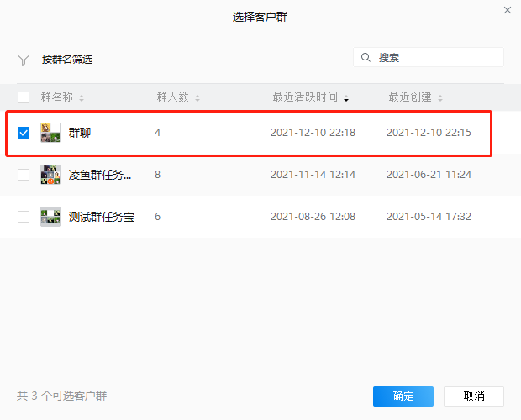Check the 凌鱼群任务 row checkbox
Viewport: 521px width, 420px height.
point(24,175)
